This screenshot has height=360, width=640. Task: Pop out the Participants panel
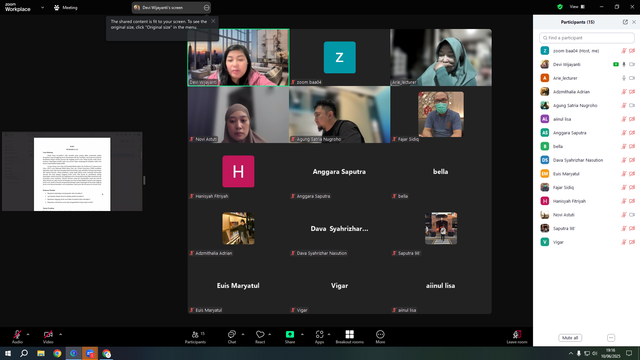[625, 22]
